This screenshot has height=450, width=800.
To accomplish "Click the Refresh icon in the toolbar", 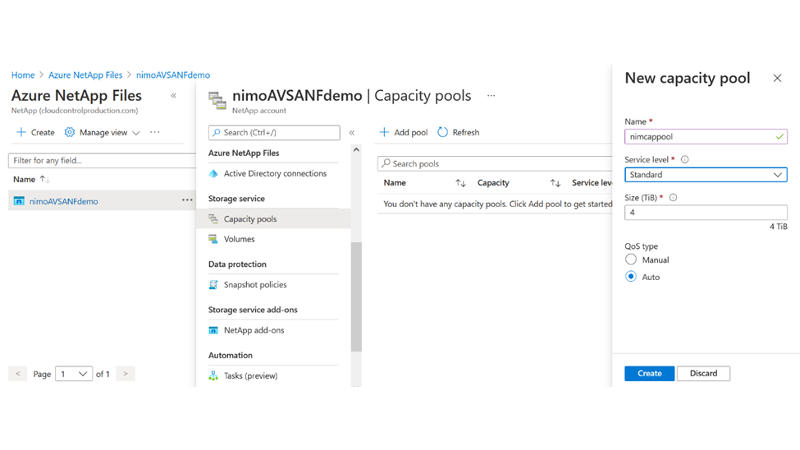I will click(443, 132).
